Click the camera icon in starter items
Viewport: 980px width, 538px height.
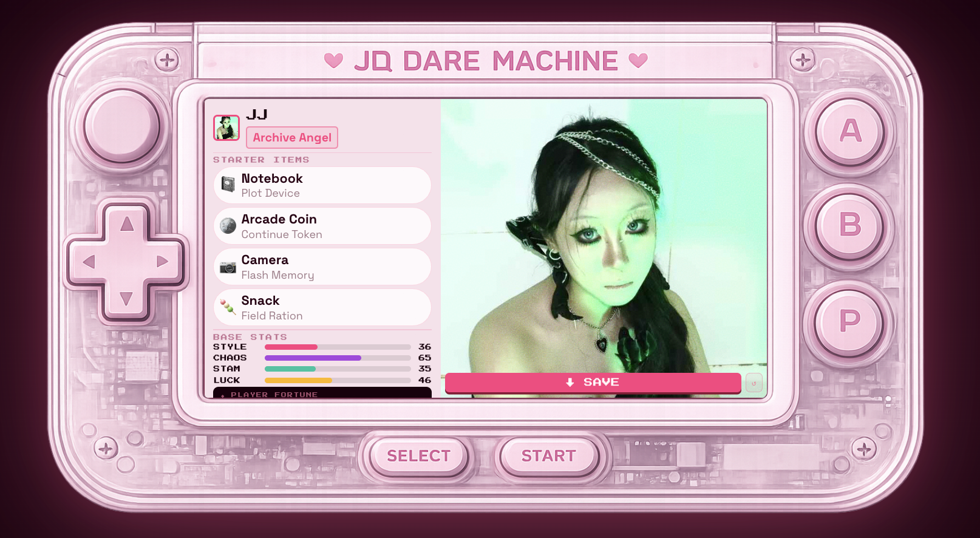click(x=228, y=267)
